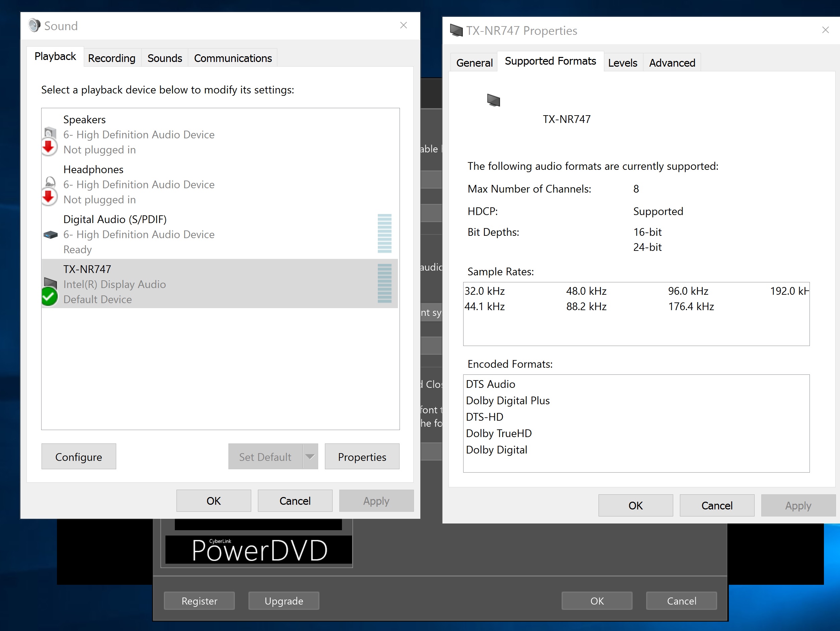Open the Advanced tab
The width and height of the screenshot is (840, 631).
click(672, 63)
